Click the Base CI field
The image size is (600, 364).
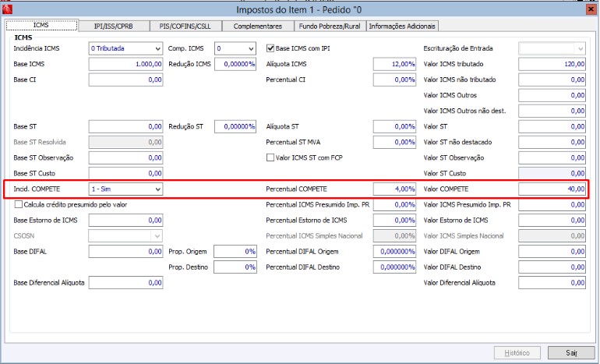[125, 80]
